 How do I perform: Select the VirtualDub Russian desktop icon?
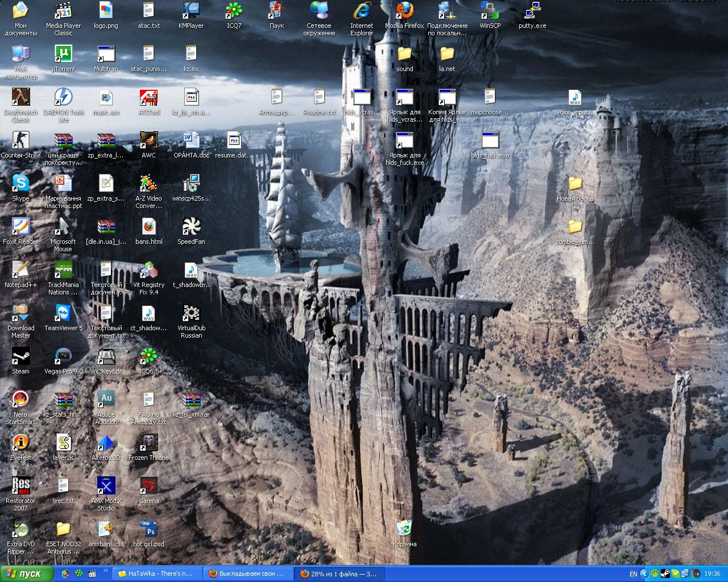coord(191,321)
